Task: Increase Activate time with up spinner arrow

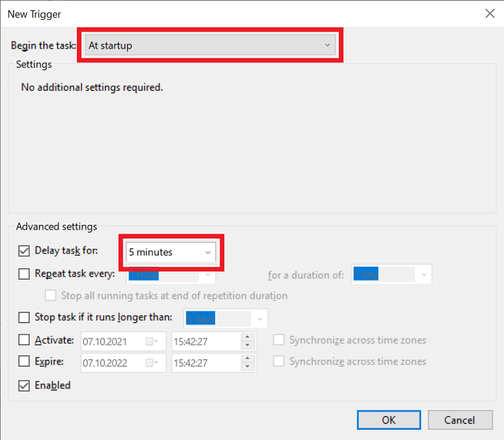Action: [x=248, y=337]
